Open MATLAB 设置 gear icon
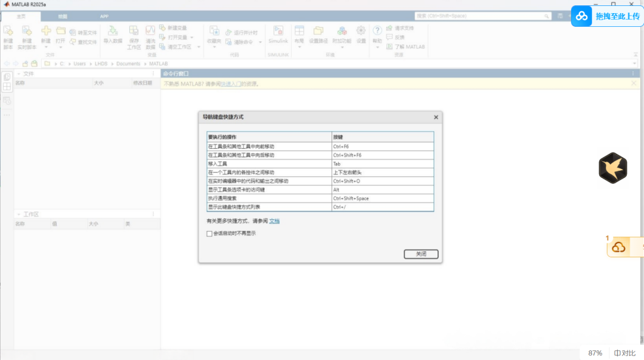Viewport: 644px width, 360px height. [x=361, y=31]
